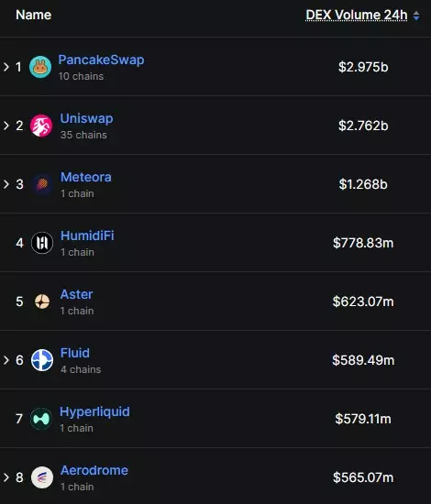Click the Meteora logo icon
This screenshot has height=504, width=431.
[x=42, y=184]
